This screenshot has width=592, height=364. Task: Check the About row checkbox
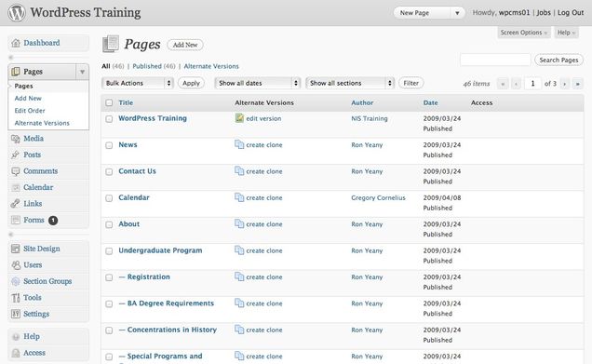point(109,224)
